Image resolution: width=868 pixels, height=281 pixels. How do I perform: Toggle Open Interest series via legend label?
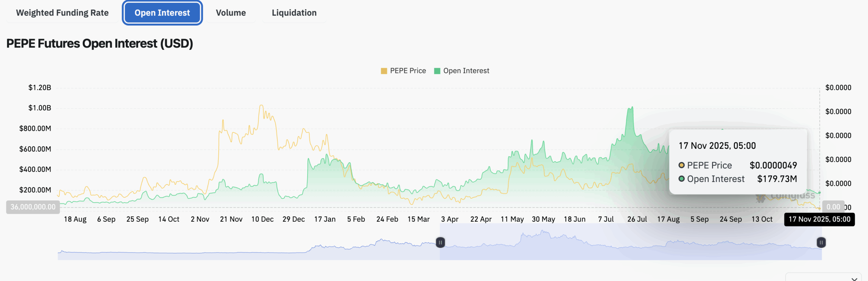466,71
